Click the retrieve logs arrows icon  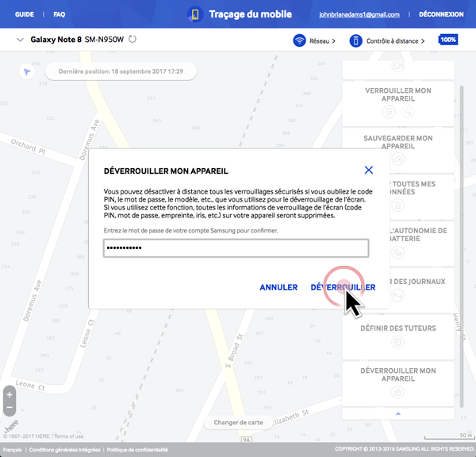click(398, 295)
